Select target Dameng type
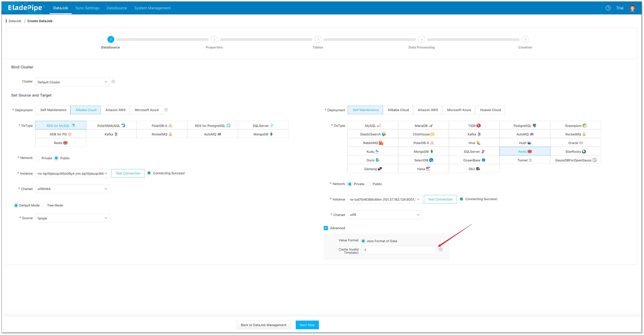This screenshot has height=335, width=644. 373,169
